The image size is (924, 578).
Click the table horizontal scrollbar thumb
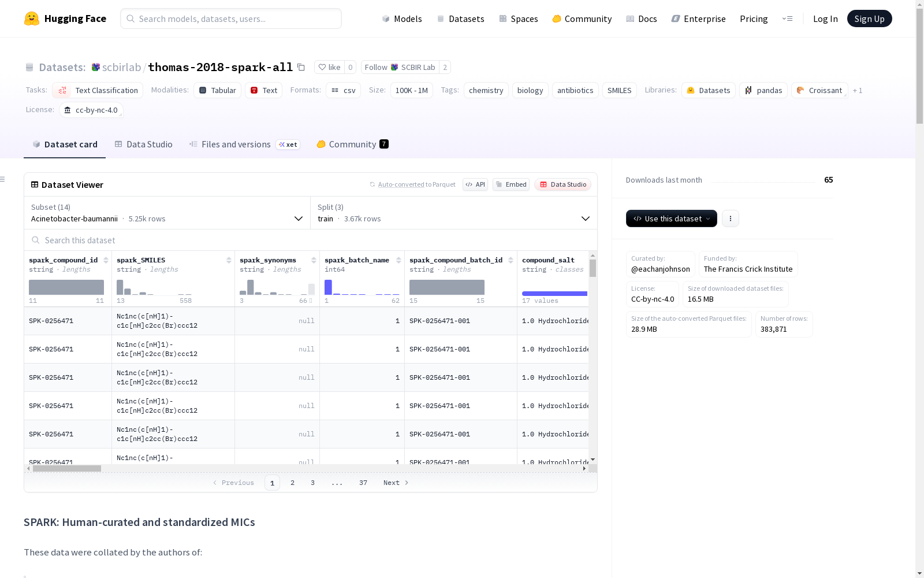[x=67, y=468]
